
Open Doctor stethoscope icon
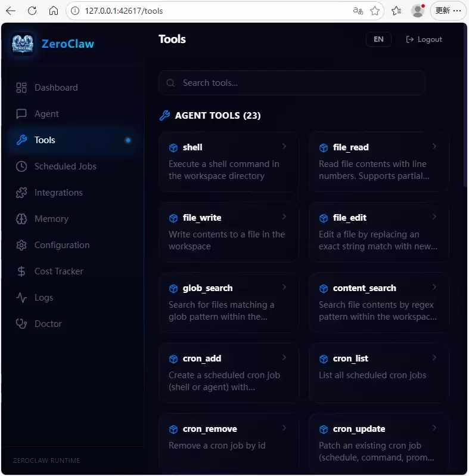click(x=21, y=324)
